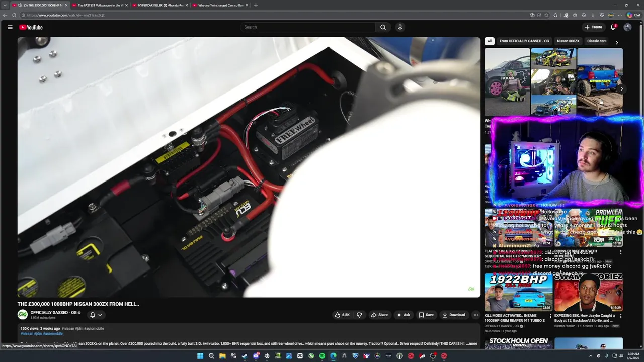Viewport: 644px width, 362px height.
Task: Switch to Microsoft Edge taskbar icon
Action: 333,356
